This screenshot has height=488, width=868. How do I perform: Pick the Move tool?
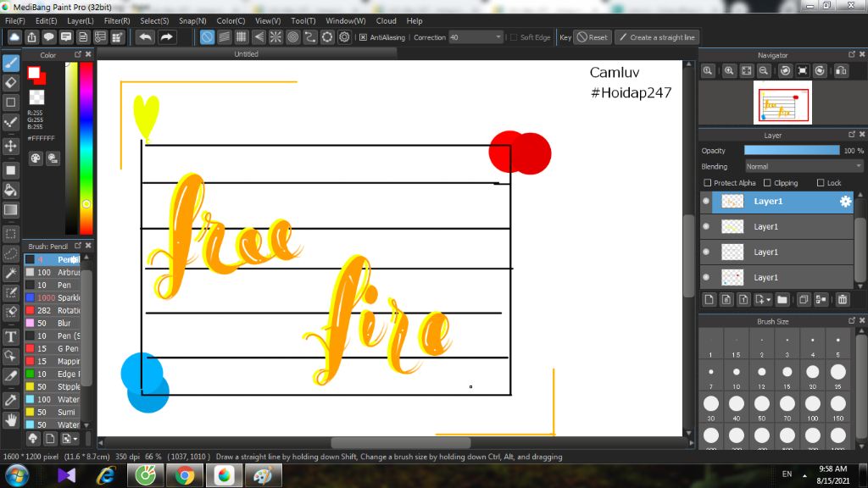point(10,146)
